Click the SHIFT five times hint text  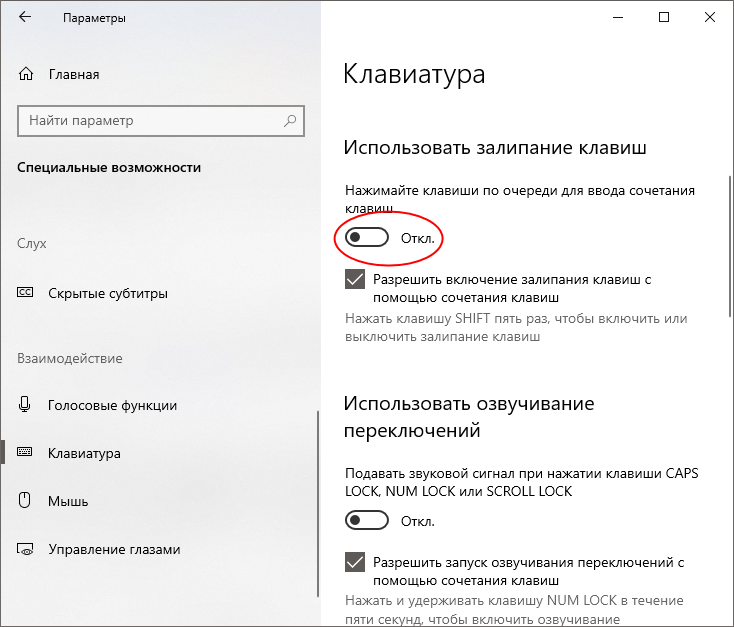[516, 327]
